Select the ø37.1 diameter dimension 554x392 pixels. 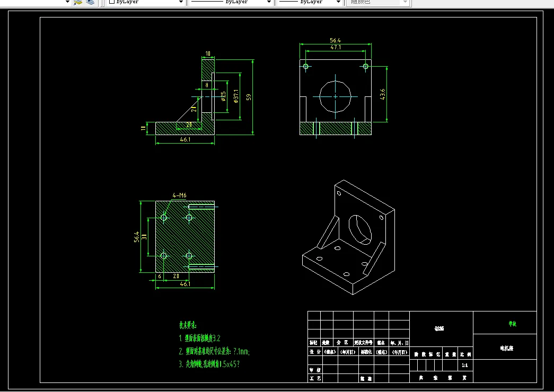click(x=236, y=96)
